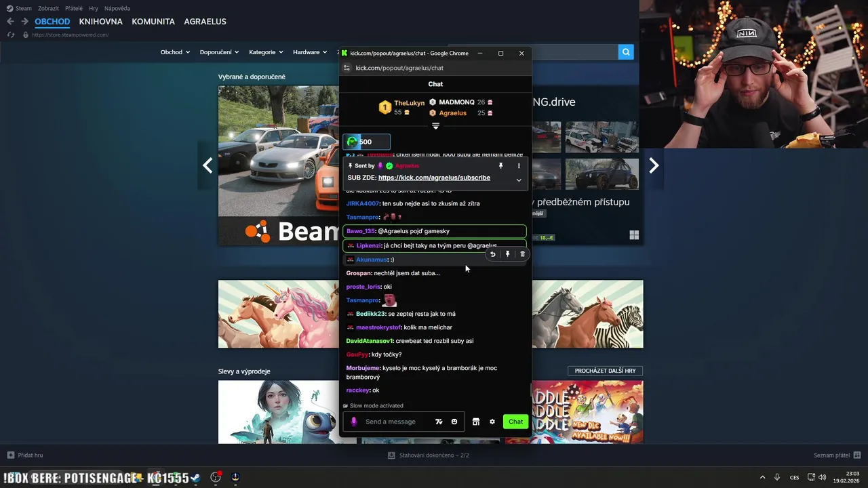Image resolution: width=868 pixels, height=488 pixels.
Task: Go back with Steam back arrow
Action: (x=10, y=22)
